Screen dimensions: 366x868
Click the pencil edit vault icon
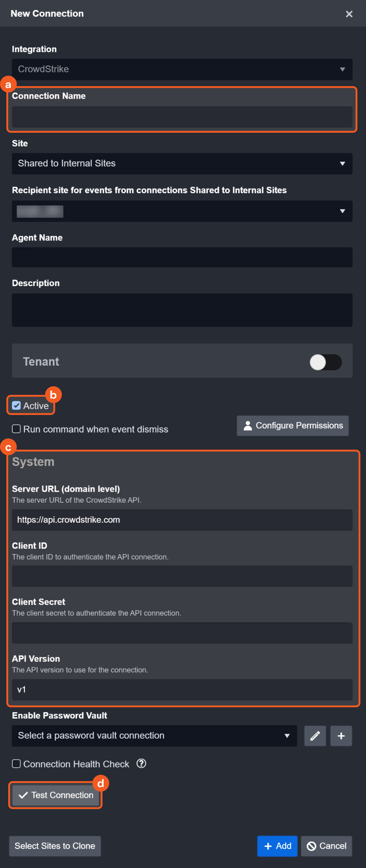coord(315,736)
